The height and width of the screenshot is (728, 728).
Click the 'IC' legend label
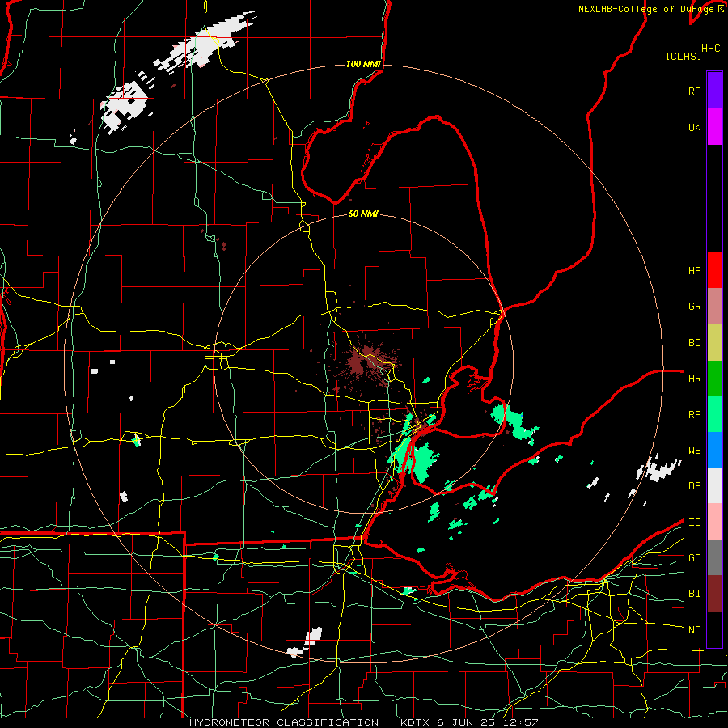tap(694, 523)
